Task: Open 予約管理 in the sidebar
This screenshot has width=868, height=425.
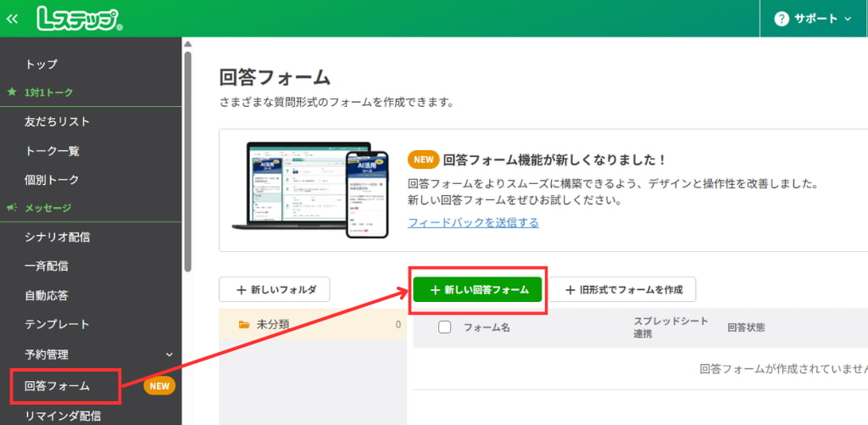Action: tap(47, 354)
